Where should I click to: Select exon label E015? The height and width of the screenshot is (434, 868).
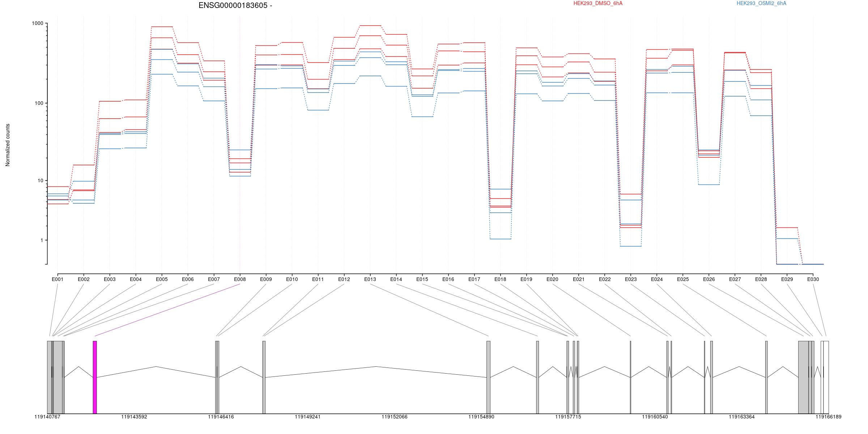(x=422, y=279)
